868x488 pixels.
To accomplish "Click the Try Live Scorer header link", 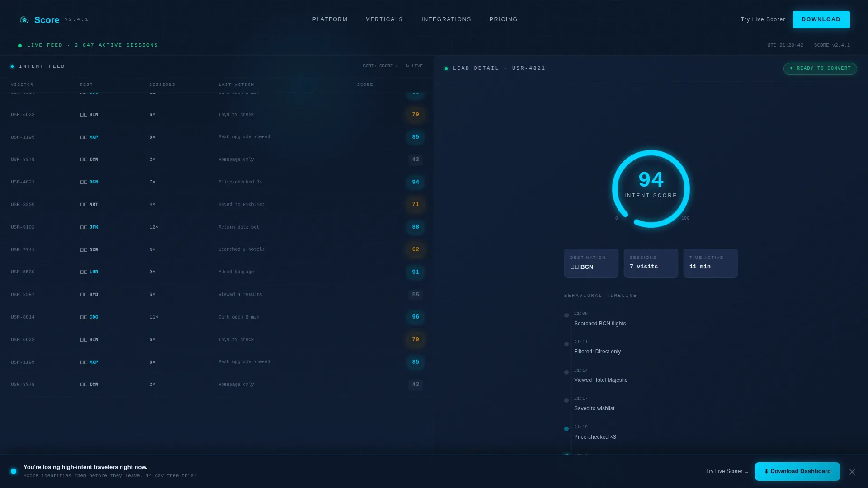I will [x=763, y=19].
